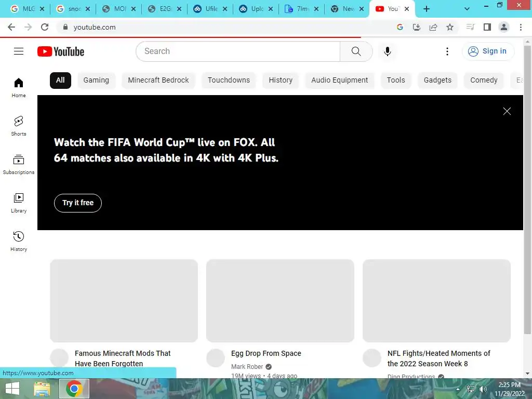The image size is (532, 399).
Task: View site information lock icon
Action: (65, 27)
